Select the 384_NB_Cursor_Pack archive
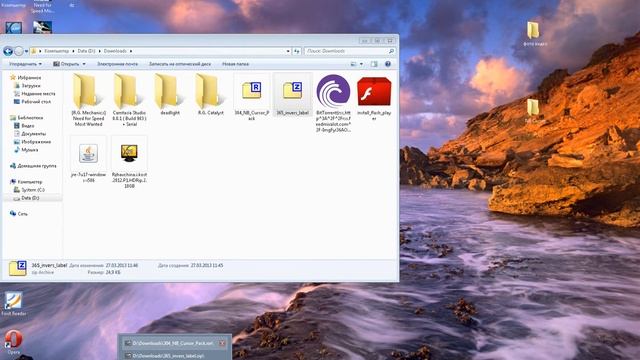 click(x=251, y=97)
